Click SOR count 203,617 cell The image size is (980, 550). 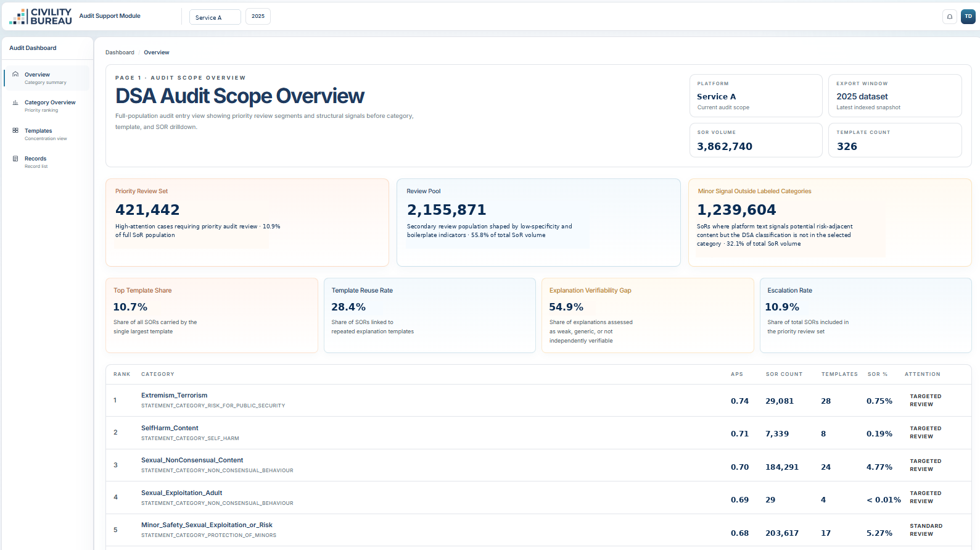coord(782,533)
